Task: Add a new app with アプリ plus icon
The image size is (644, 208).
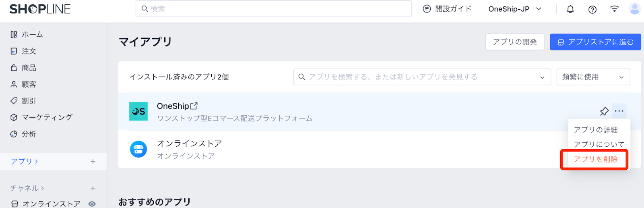Action: click(x=93, y=161)
